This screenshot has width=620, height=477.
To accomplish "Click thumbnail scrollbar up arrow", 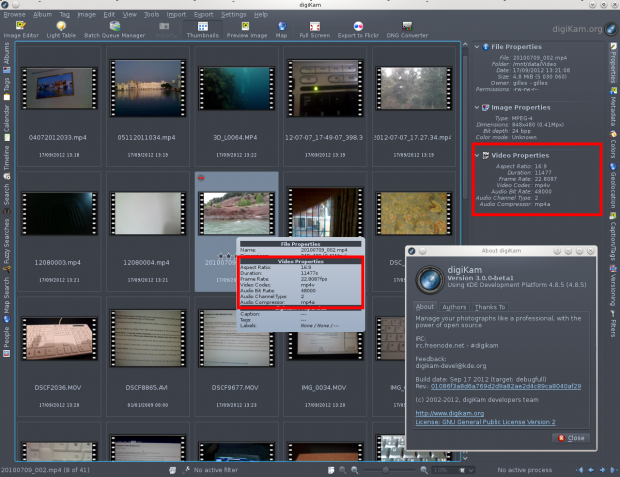I will [x=465, y=45].
